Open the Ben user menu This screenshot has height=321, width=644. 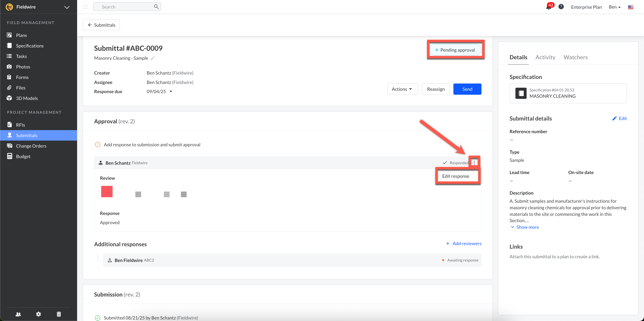tap(614, 7)
